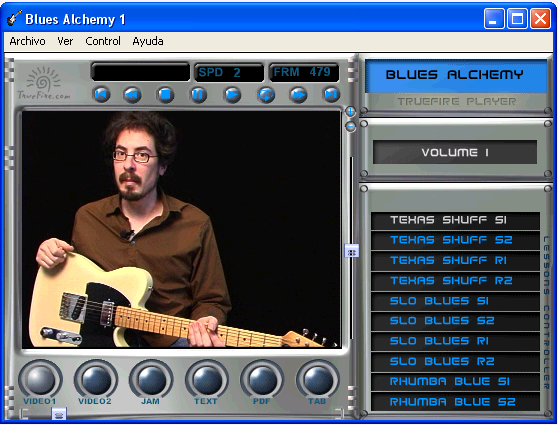Turn on the JAM knob

coord(151,379)
